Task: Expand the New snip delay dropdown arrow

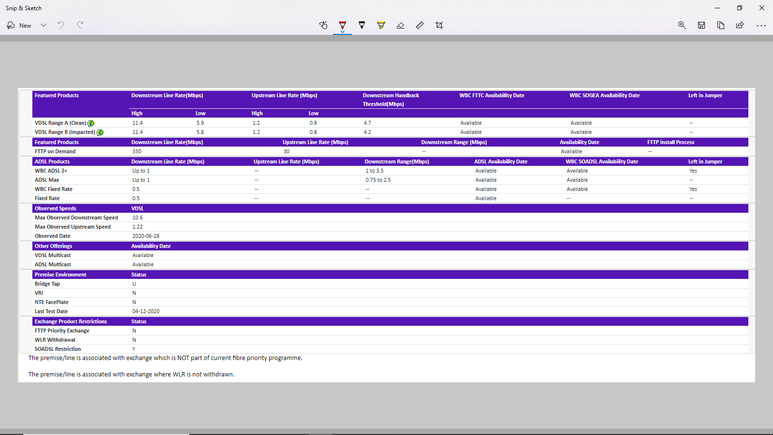Action: point(43,25)
